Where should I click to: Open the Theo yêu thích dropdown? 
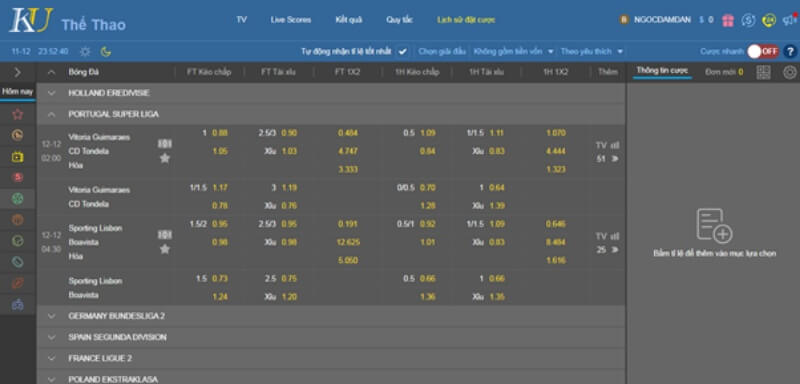(592, 52)
